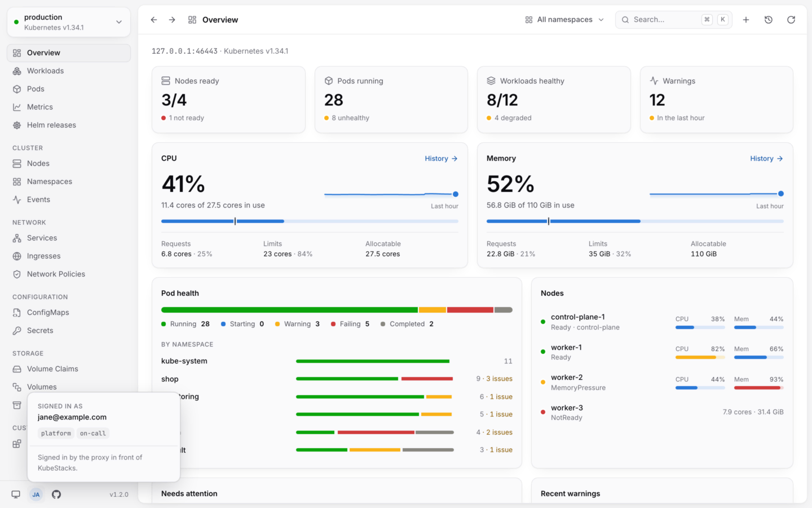Click the monitor theme icon
The image size is (812, 508).
[16, 494]
